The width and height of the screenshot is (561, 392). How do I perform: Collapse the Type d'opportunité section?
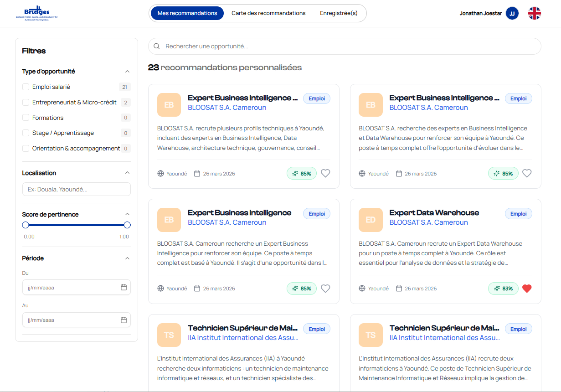[x=127, y=71]
